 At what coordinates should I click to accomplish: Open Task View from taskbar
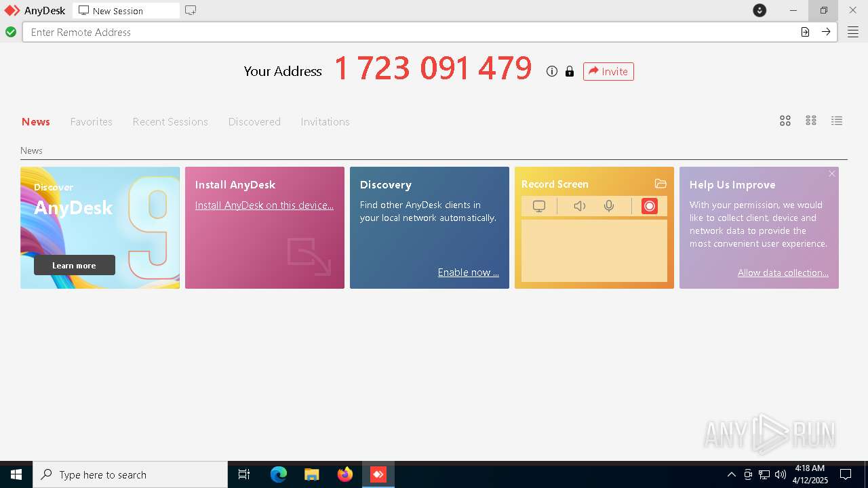[x=244, y=474]
